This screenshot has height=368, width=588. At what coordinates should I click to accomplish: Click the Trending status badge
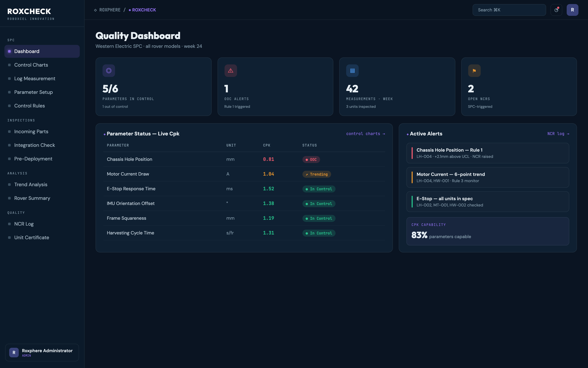[316, 174]
